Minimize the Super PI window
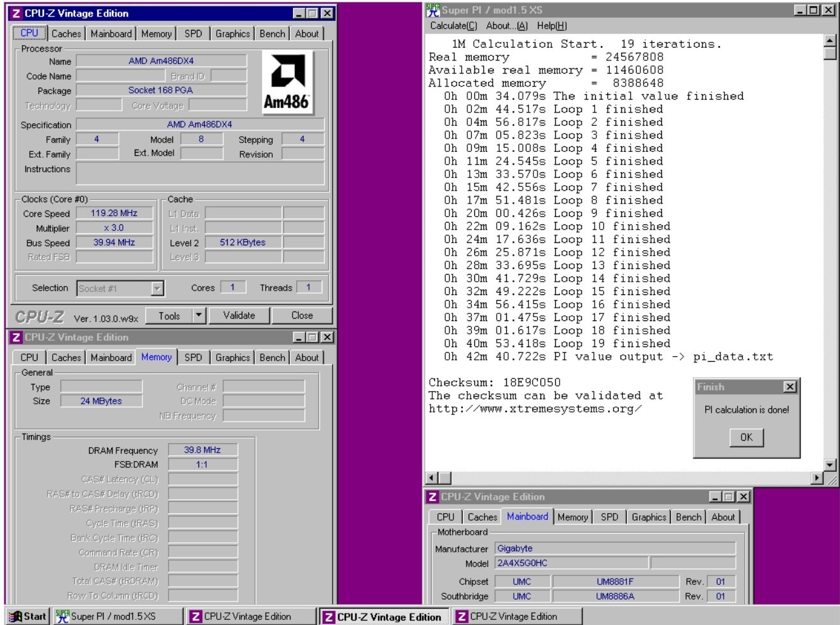Viewport: 840px width, 625px height. click(801, 10)
